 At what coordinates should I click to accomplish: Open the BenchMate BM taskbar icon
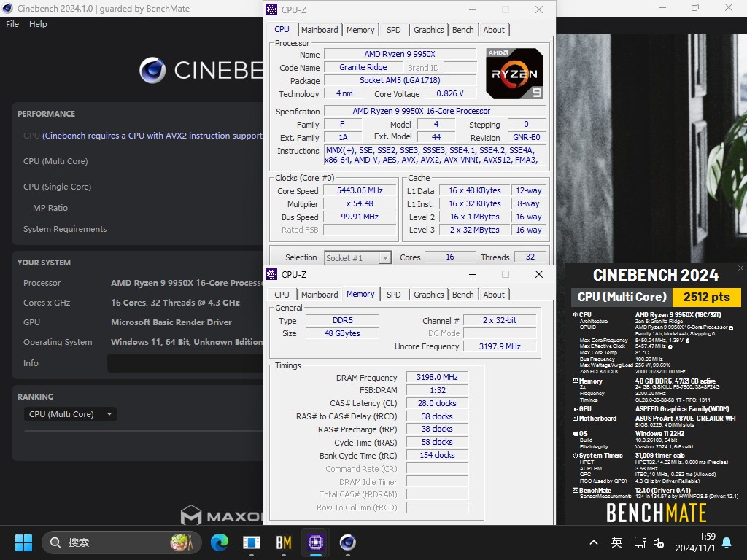click(284, 542)
